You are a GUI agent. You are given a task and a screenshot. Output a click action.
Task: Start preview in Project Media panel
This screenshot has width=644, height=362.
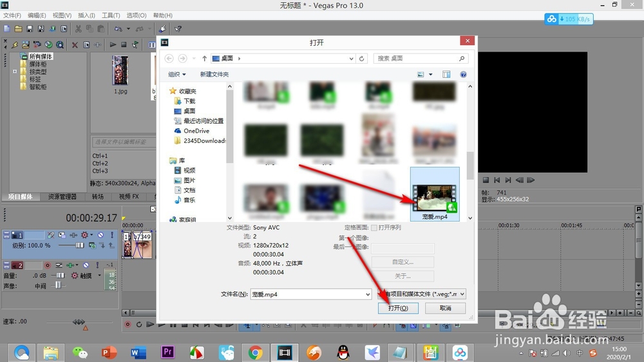pyautogui.click(x=113, y=45)
